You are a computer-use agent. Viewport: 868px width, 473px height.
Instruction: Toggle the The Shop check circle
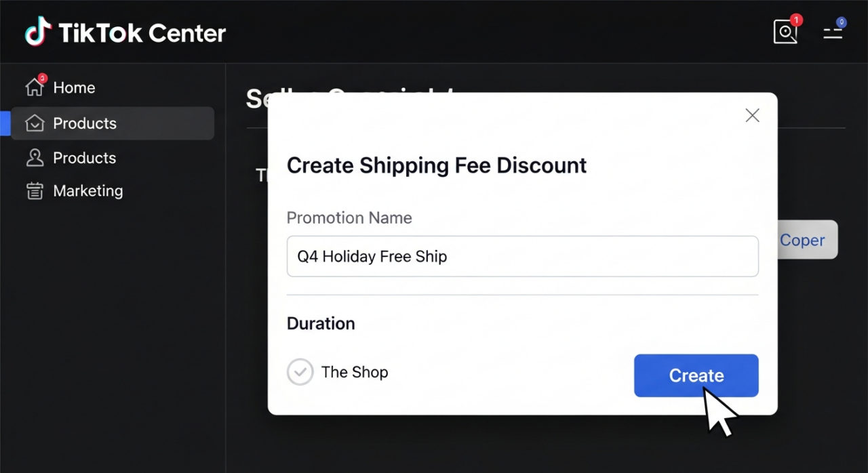pyautogui.click(x=300, y=372)
